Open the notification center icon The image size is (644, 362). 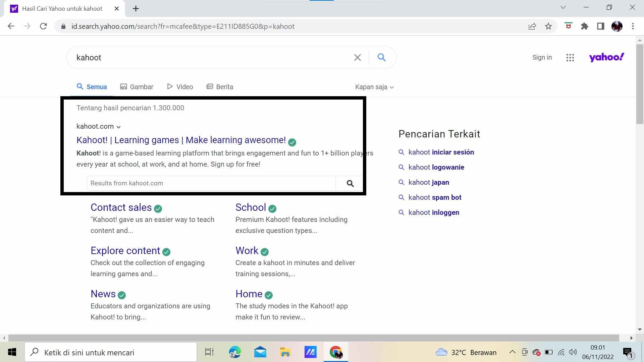(628, 352)
